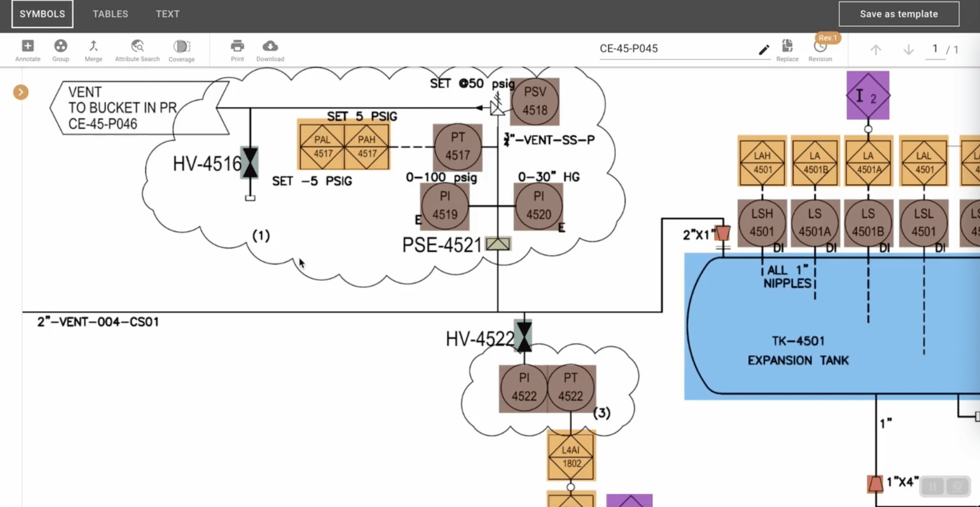This screenshot has height=507, width=980.
Task: Click the Replace document icon
Action: (x=787, y=46)
